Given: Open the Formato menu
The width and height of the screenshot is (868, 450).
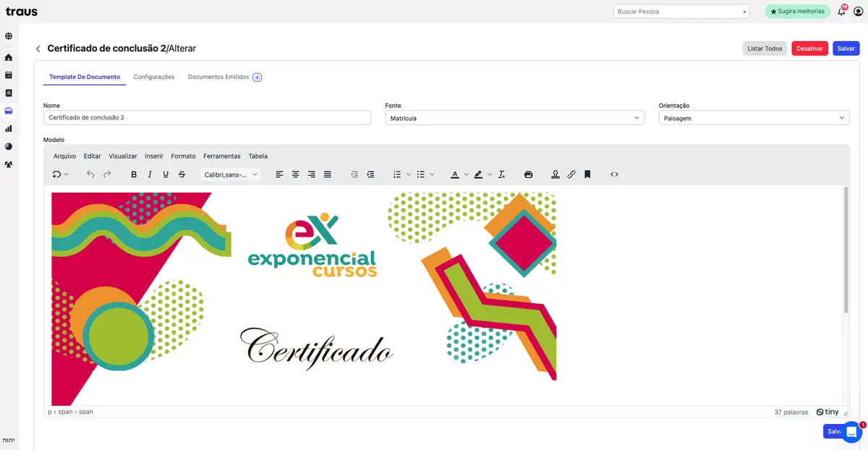Looking at the screenshot, I should coord(183,156).
